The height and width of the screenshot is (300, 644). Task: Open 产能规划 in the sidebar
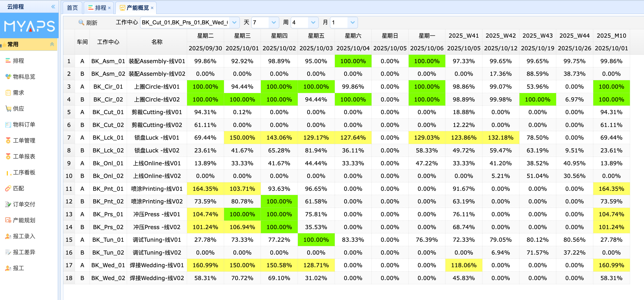[x=24, y=220]
